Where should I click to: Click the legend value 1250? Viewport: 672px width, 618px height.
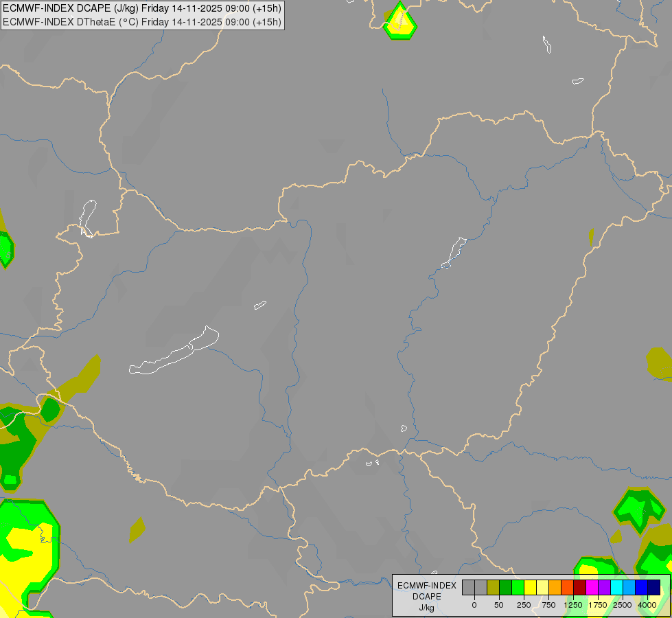(x=573, y=605)
